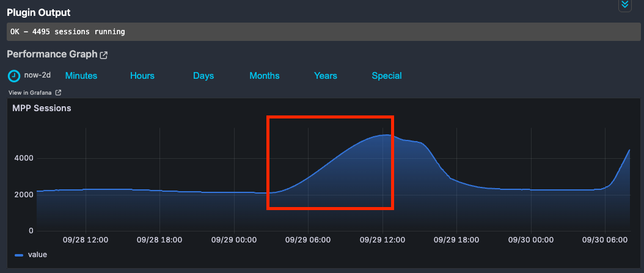Image resolution: width=644 pixels, height=273 pixels.
Task: Open the Minutes time range menu
Action: tap(81, 76)
